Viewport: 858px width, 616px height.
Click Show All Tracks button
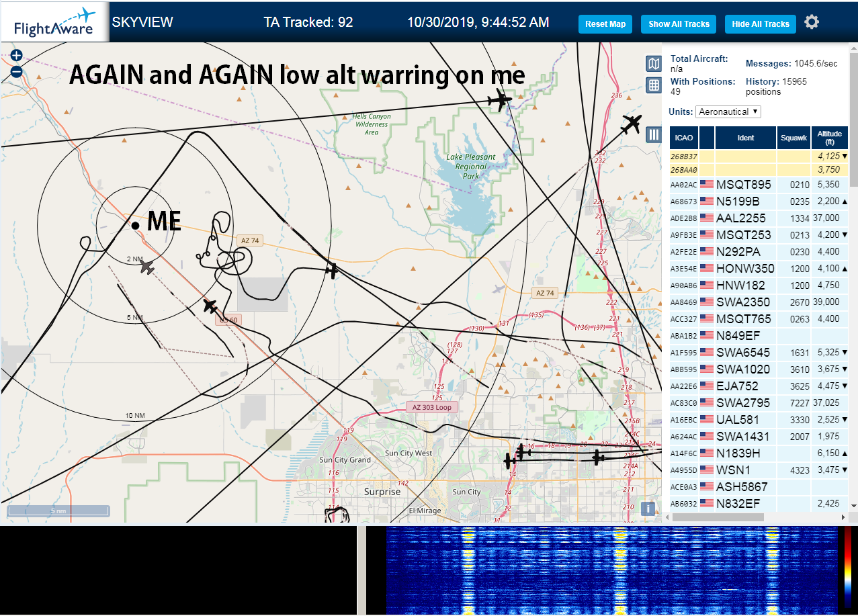coord(679,24)
